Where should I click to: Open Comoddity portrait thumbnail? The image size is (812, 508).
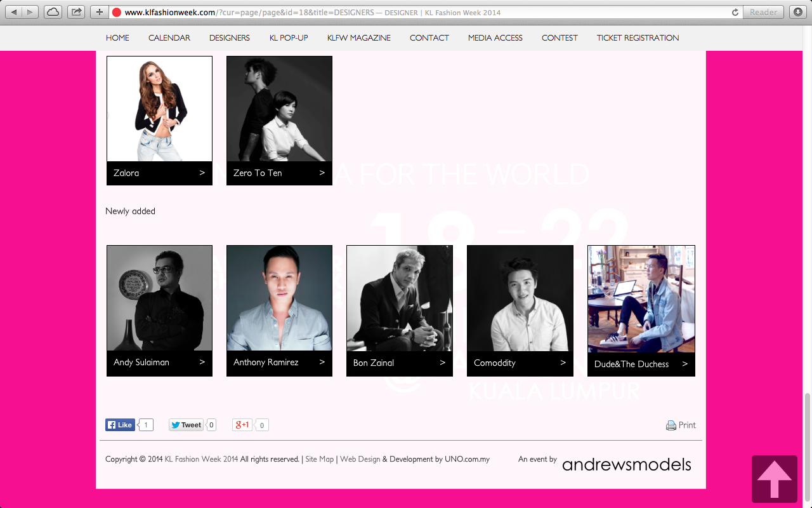pos(520,298)
